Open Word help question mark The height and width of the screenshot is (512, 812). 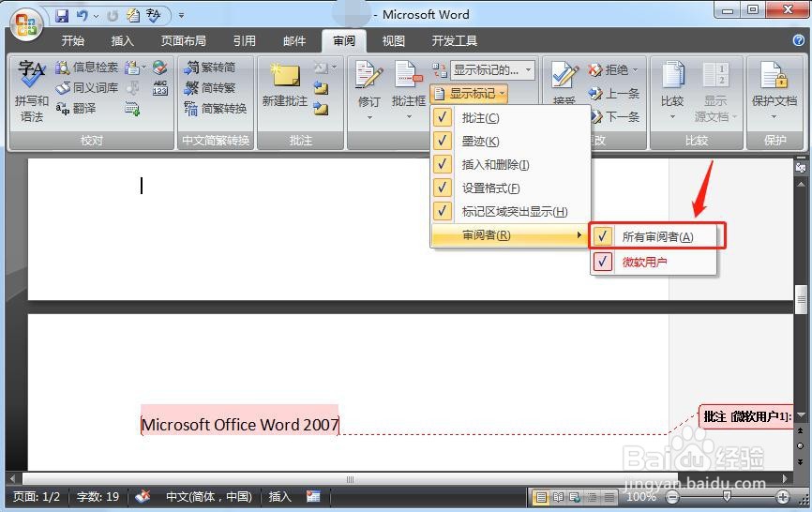point(799,40)
